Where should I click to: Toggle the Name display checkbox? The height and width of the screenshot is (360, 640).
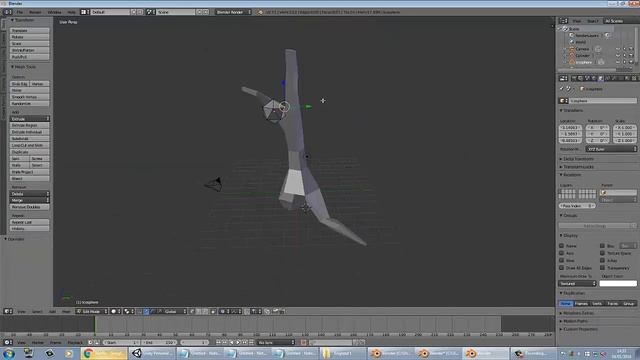562,246
